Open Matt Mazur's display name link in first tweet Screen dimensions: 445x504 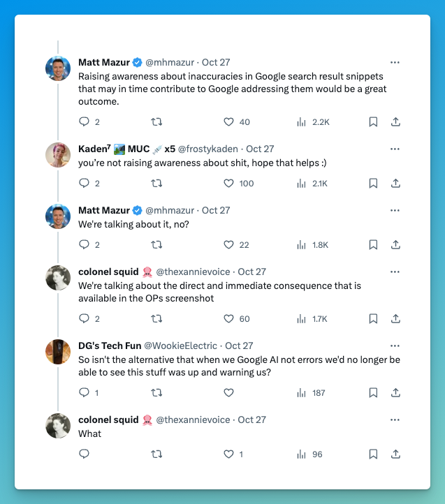click(104, 62)
